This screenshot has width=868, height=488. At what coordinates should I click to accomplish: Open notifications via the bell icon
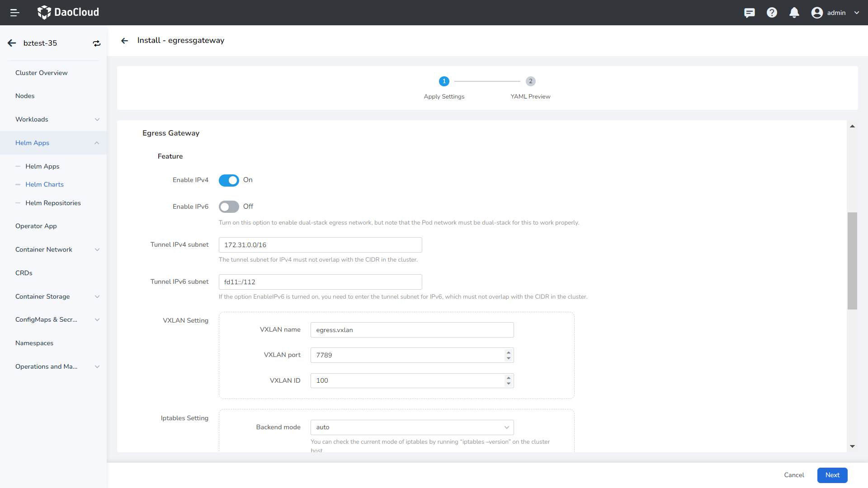click(794, 12)
